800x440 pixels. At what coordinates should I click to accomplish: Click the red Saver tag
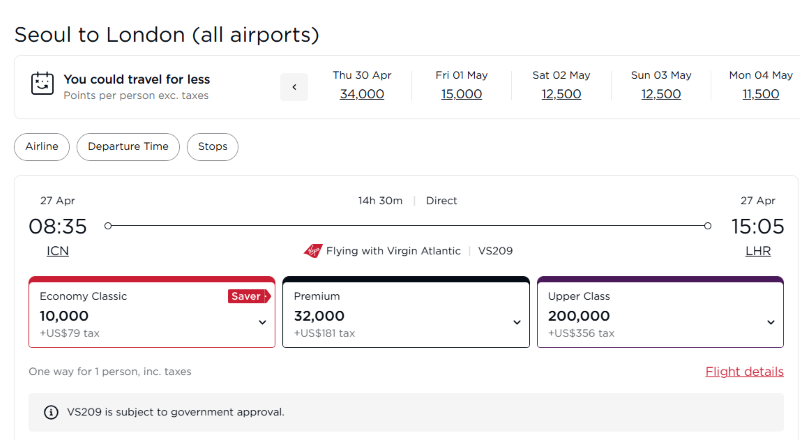pos(249,296)
